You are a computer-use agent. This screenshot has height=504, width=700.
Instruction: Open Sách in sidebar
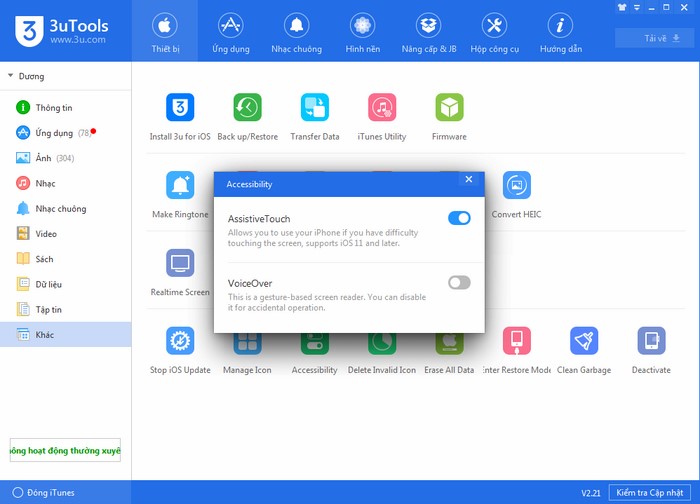click(66, 259)
